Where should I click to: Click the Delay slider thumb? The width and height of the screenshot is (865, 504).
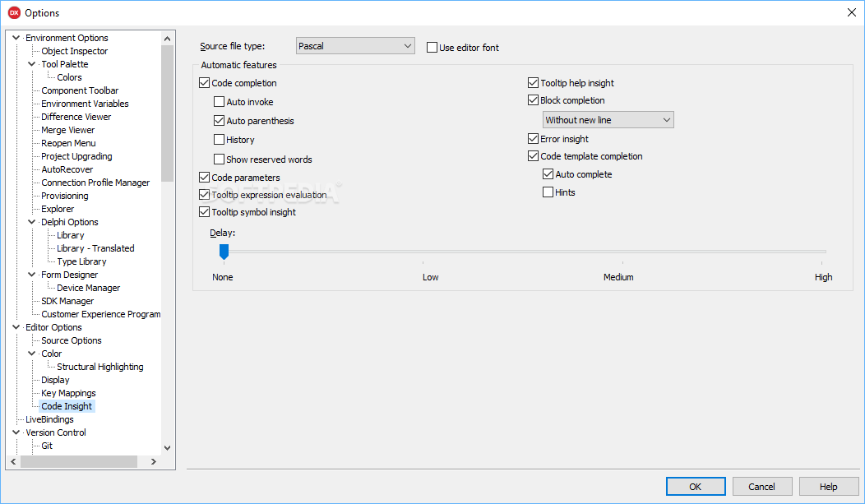pos(224,252)
